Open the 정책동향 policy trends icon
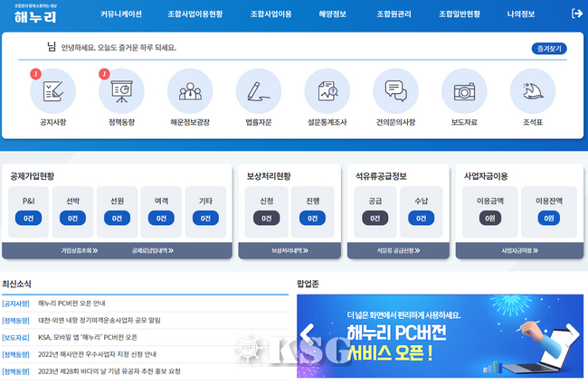Viewport: 588px width, 384px height. (x=121, y=91)
